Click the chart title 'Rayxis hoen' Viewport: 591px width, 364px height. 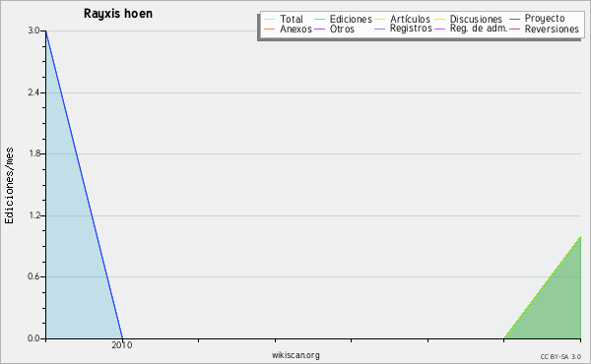coord(118,14)
